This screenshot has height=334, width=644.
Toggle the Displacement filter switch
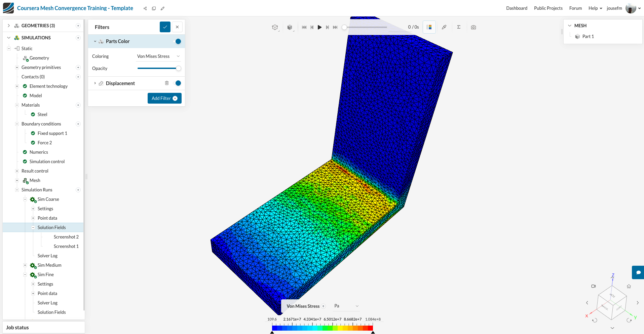pos(177,83)
